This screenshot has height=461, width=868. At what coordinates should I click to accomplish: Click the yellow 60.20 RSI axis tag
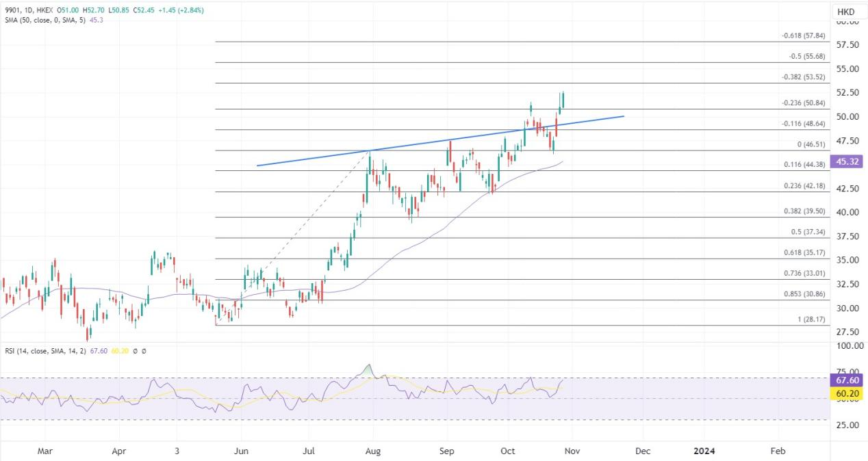[x=845, y=393]
